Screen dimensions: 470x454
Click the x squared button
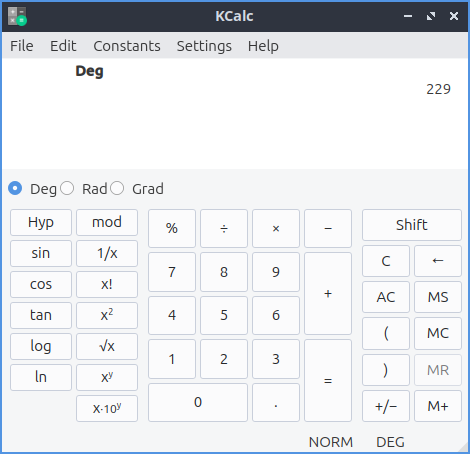coord(107,315)
